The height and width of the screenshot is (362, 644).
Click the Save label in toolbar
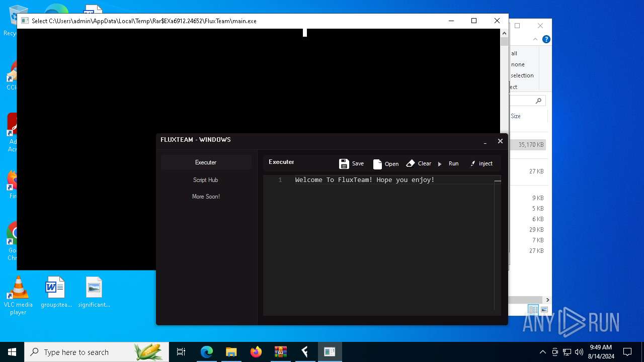358,163
